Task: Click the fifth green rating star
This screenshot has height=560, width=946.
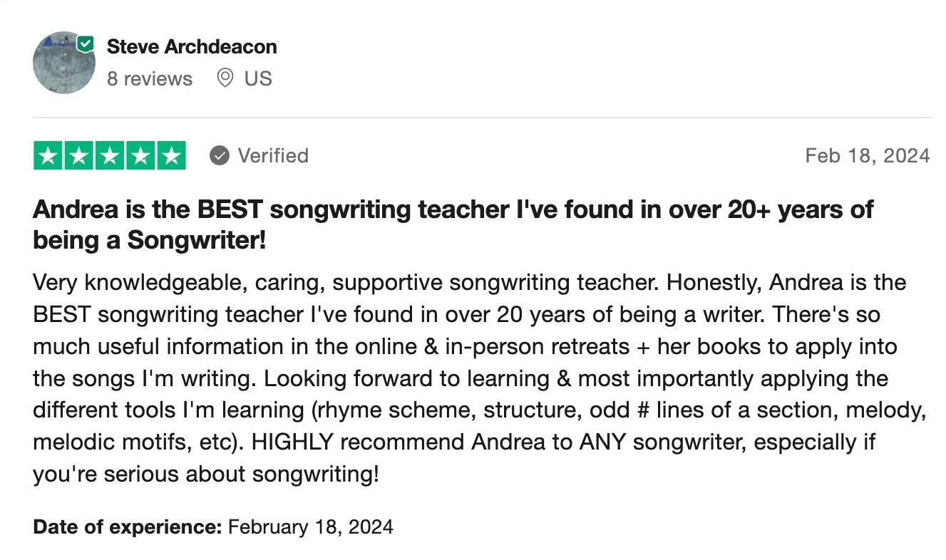Action: tap(171, 155)
